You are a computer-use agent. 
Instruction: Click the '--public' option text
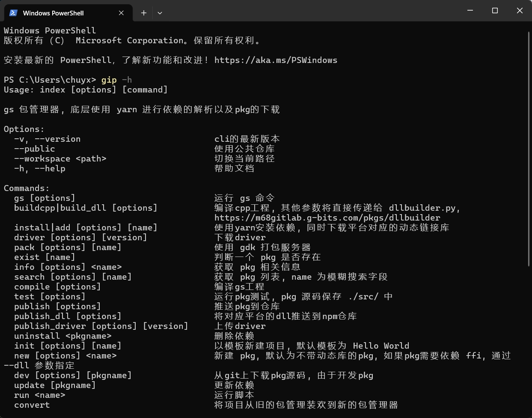tap(34, 149)
